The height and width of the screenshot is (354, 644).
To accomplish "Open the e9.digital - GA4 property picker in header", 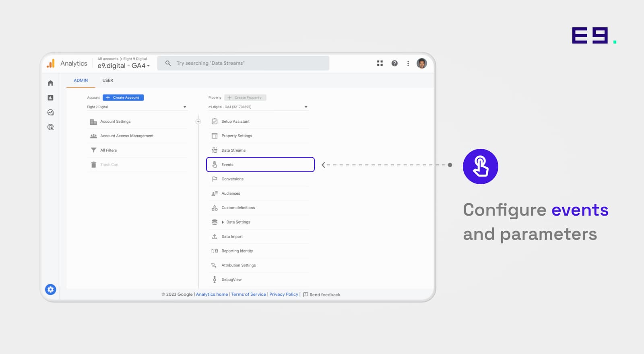I will pyautogui.click(x=123, y=66).
